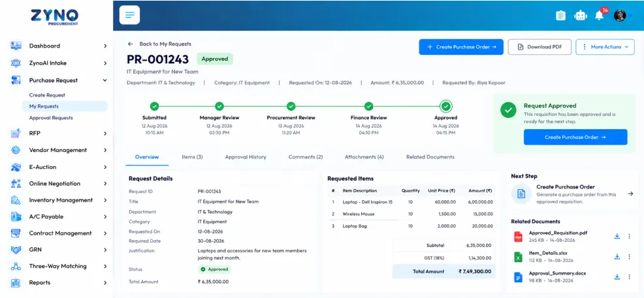The width and height of the screenshot is (644, 298).
Task: Expand the Online Negotiation chevron
Action: [x=105, y=184]
